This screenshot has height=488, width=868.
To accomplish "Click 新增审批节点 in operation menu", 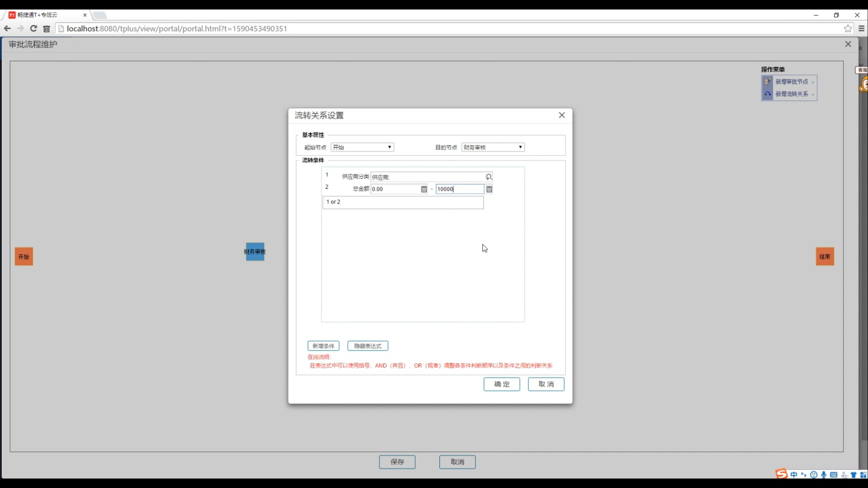I will point(791,82).
